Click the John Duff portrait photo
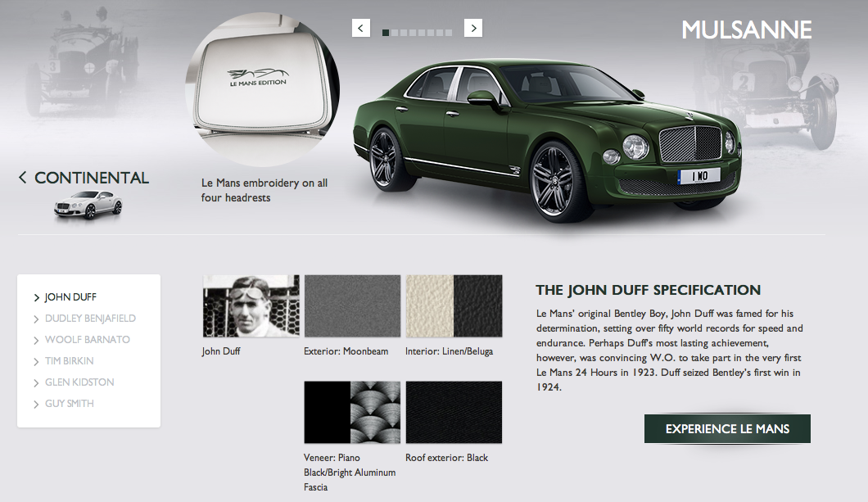This screenshot has height=502, width=868. pyautogui.click(x=251, y=306)
